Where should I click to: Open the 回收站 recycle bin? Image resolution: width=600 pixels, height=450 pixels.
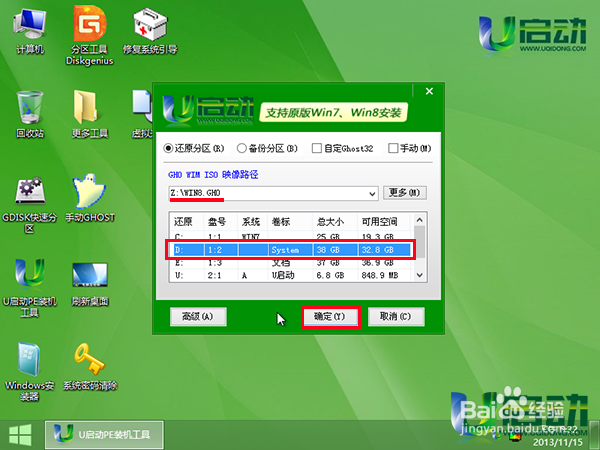(30, 114)
